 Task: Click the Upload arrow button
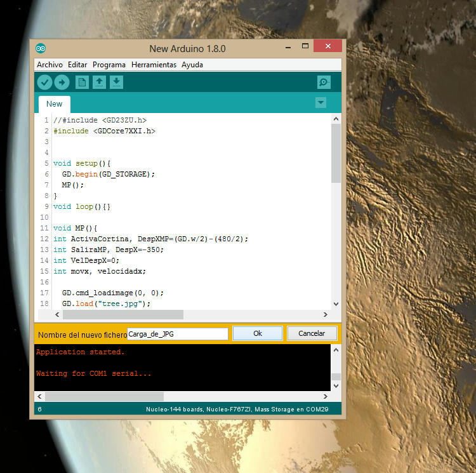[x=62, y=83]
